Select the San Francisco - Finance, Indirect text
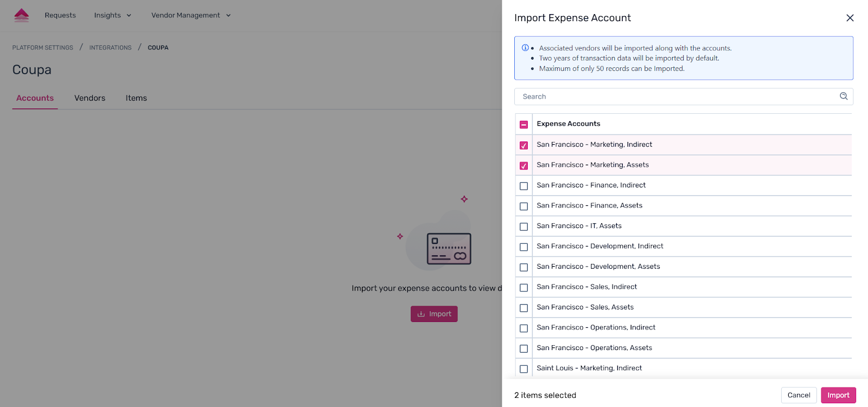The height and width of the screenshot is (407, 868). point(591,185)
